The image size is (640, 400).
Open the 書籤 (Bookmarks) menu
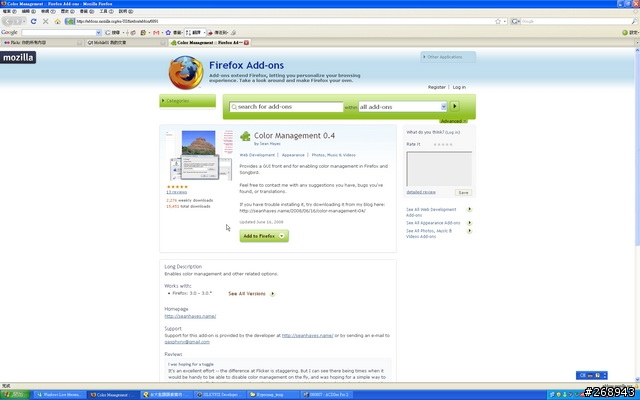pyautogui.click(x=87, y=11)
